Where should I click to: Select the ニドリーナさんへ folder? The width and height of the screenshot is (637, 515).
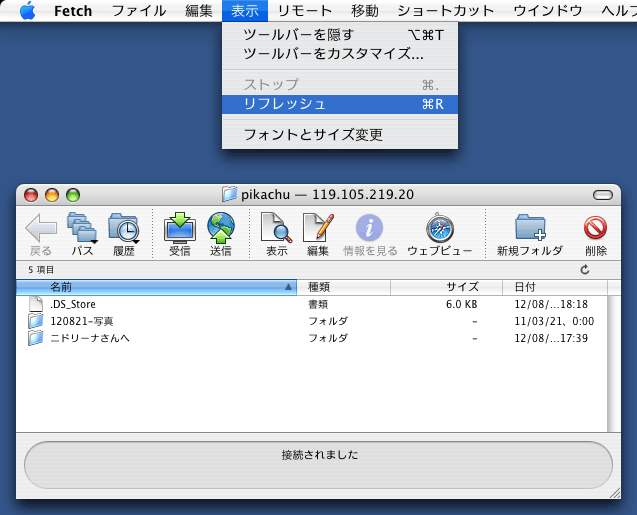coord(312,338)
